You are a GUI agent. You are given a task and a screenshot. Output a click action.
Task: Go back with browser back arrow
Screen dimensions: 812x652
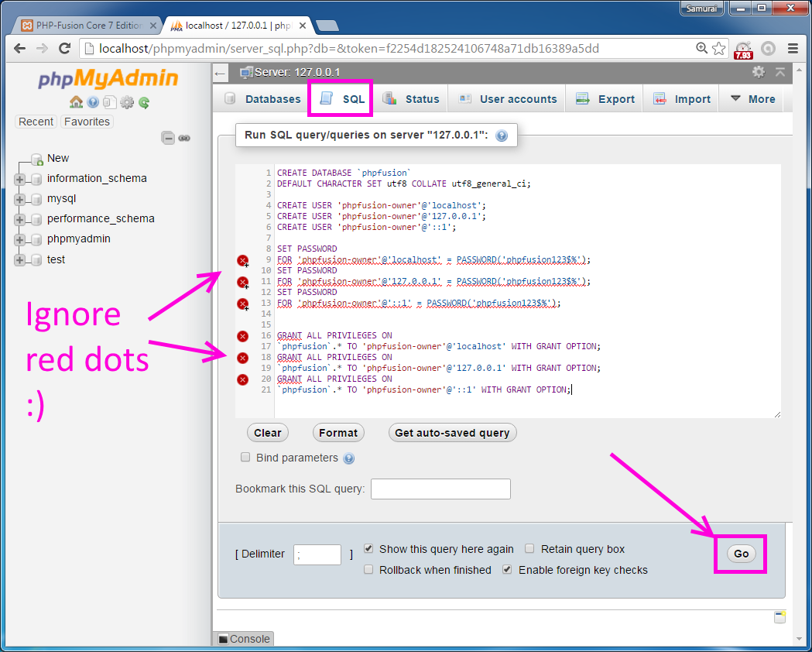(x=19, y=48)
